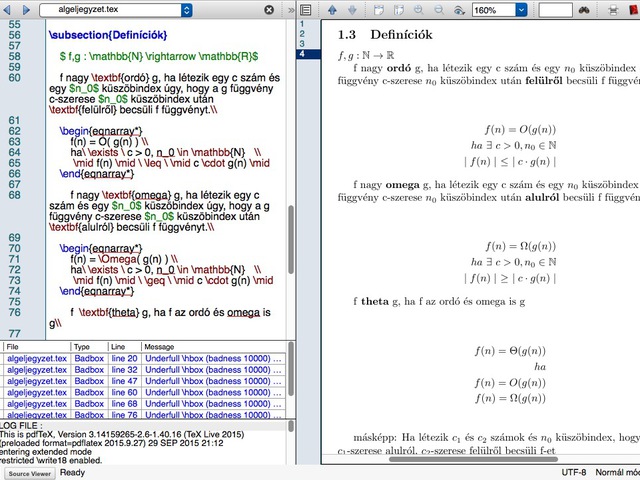Zoom in on the PDF

(419, 10)
